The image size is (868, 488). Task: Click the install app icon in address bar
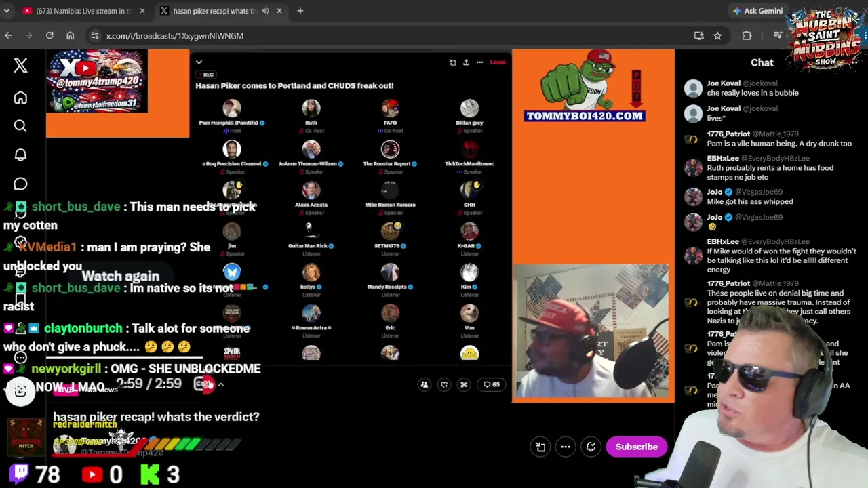[x=698, y=35]
